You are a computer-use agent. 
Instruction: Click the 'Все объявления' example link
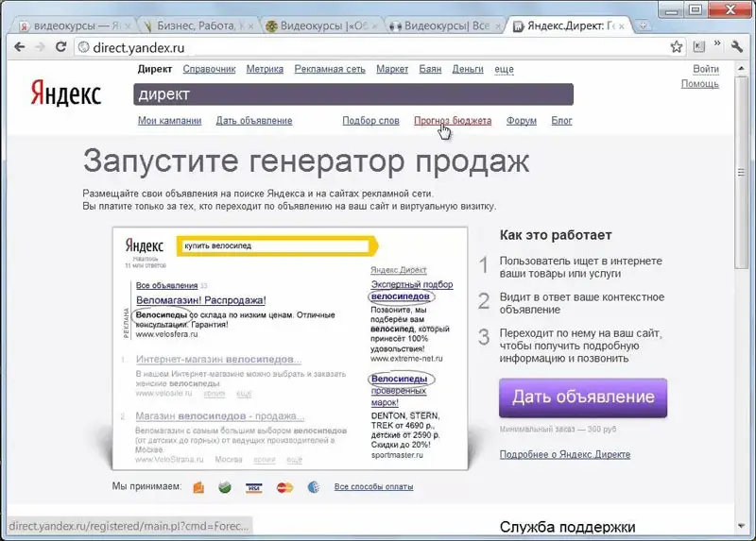(x=167, y=286)
